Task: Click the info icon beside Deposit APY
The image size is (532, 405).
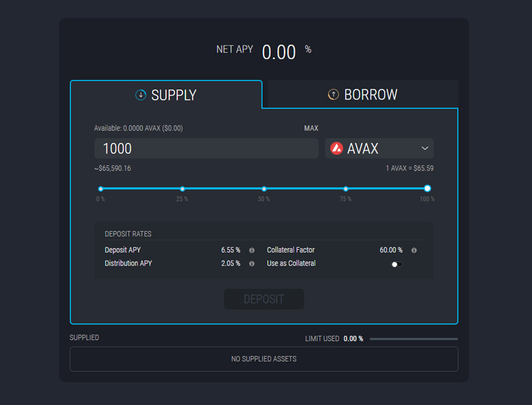Action: pos(252,250)
